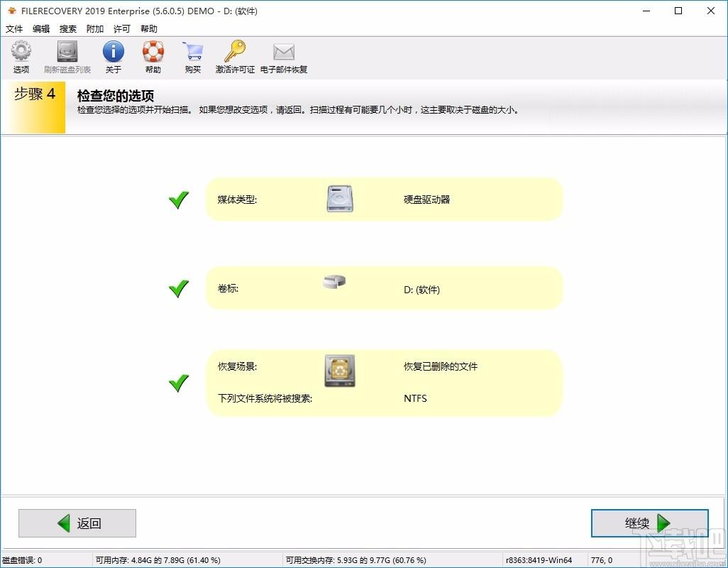Open the 帮助 menu in menu bar
Image resolution: width=728 pixels, height=568 pixels.
pyautogui.click(x=148, y=29)
